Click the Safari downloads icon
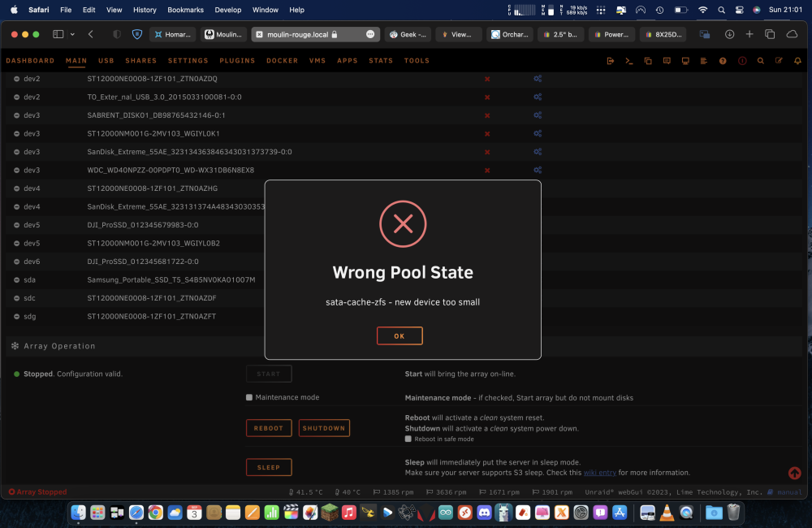This screenshot has width=812, height=528. (x=729, y=34)
